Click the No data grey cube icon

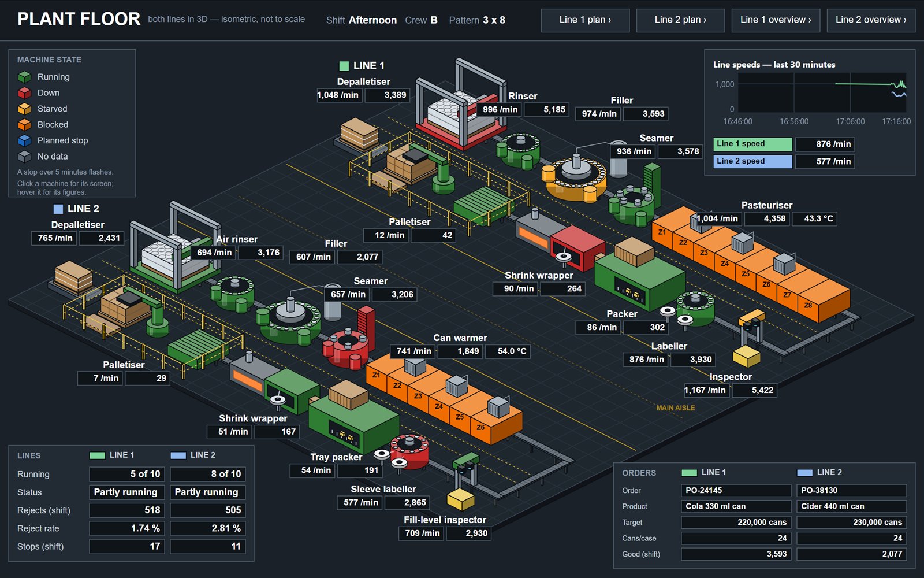(24, 157)
